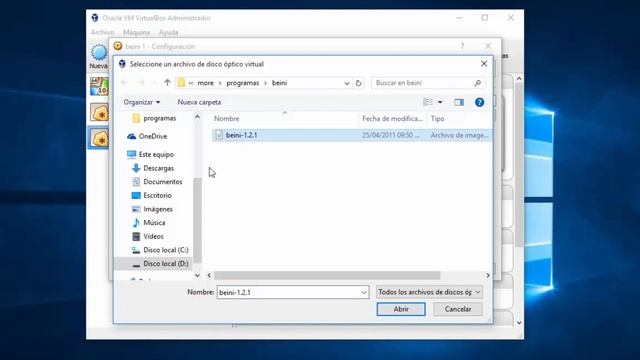Open the file type filter dropdown
Image resolution: width=640 pixels, height=360 pixels.
[x=429, y=292]
